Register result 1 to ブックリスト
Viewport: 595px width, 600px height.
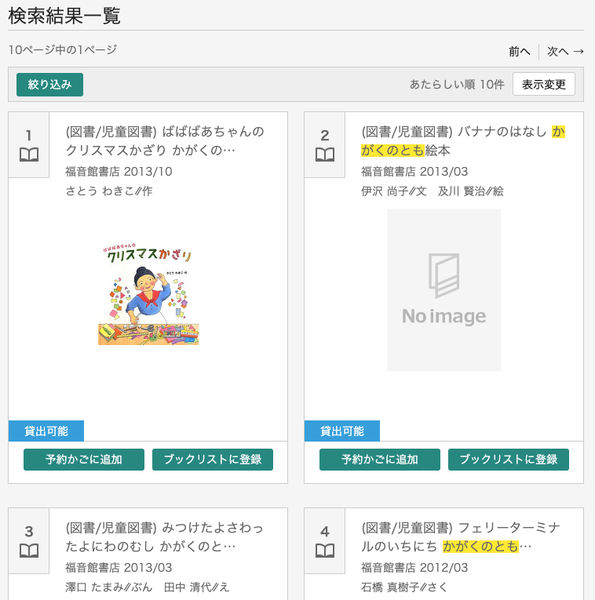click(x=213, y=460)
